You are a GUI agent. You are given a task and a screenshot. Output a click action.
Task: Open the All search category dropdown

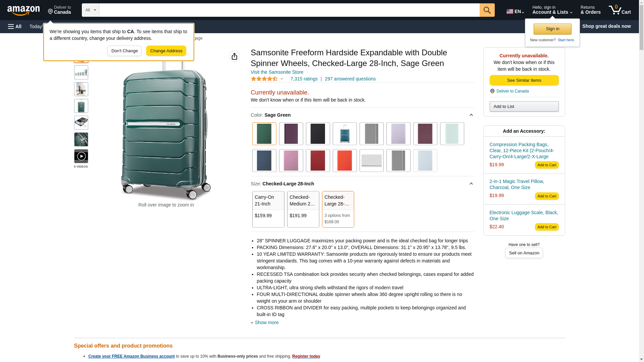(91, 10)
